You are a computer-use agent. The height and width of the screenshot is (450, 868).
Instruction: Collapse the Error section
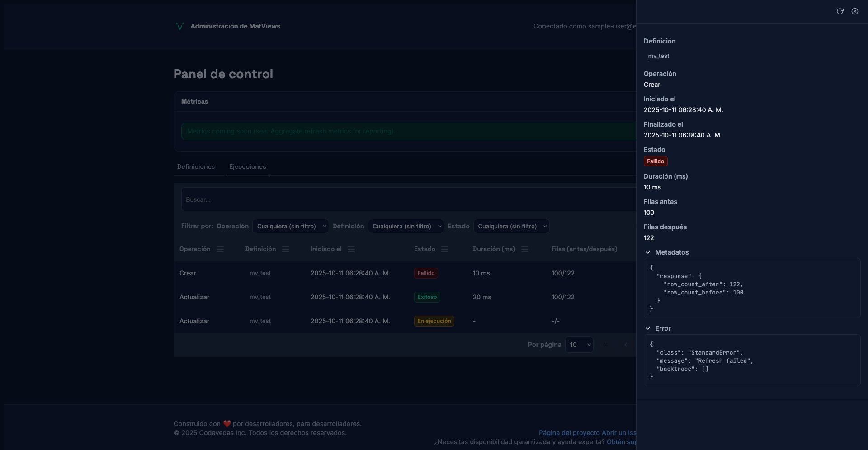click(648, 328)
